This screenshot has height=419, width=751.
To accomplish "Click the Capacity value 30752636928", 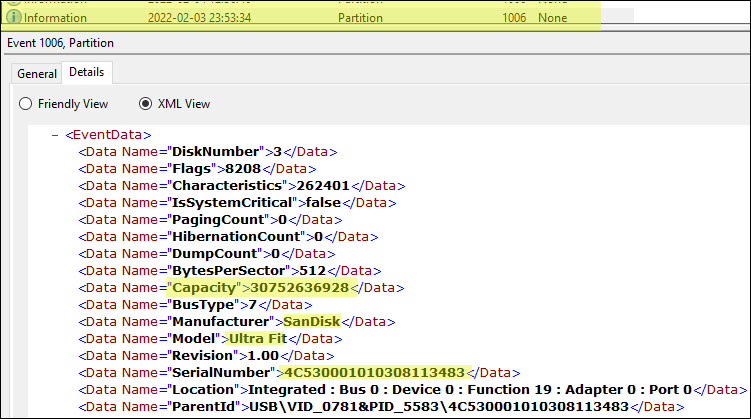I will (x=299, y=288).
